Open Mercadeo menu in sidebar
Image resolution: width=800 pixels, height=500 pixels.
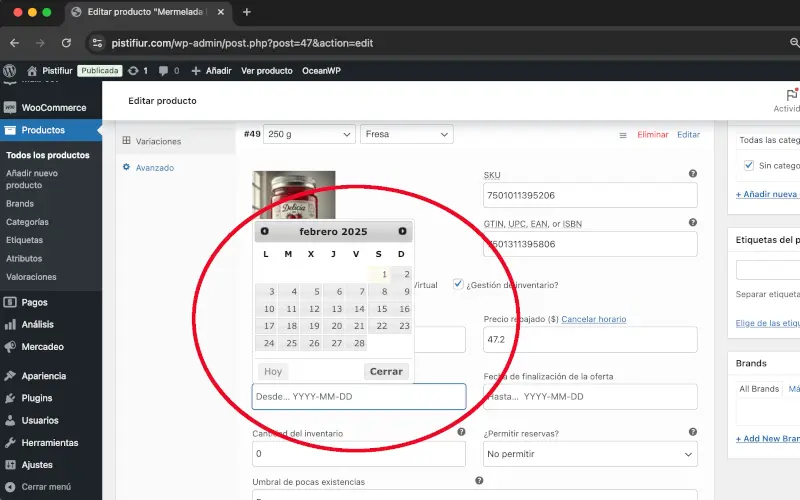click(x=51, y=347)
